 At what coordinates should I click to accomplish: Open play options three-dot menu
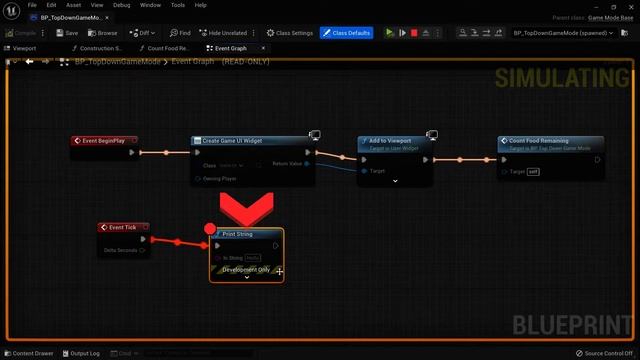click(x=438, y=33)
